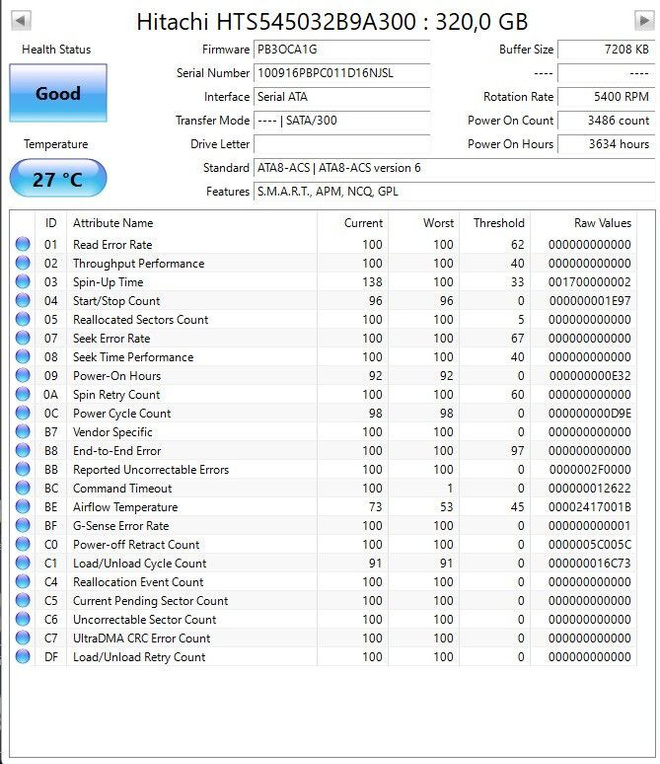This screenshot has height=764, width=660.
Task: Click the Firmware field PB3OCA1G
Action: 341,49
